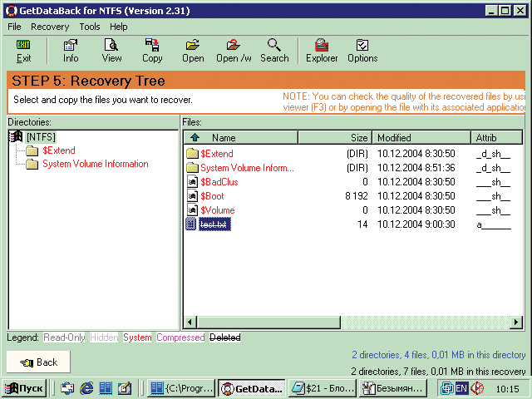The height and width of the screenshot is (399, 532).
Task: Click the $BadClus file icon
Action: tap(192, 182)
